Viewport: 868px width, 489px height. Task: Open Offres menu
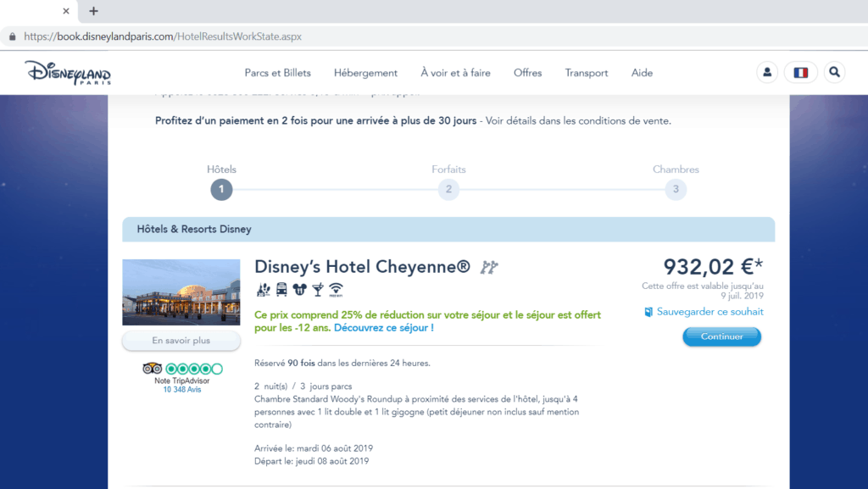tap(527, 73)
